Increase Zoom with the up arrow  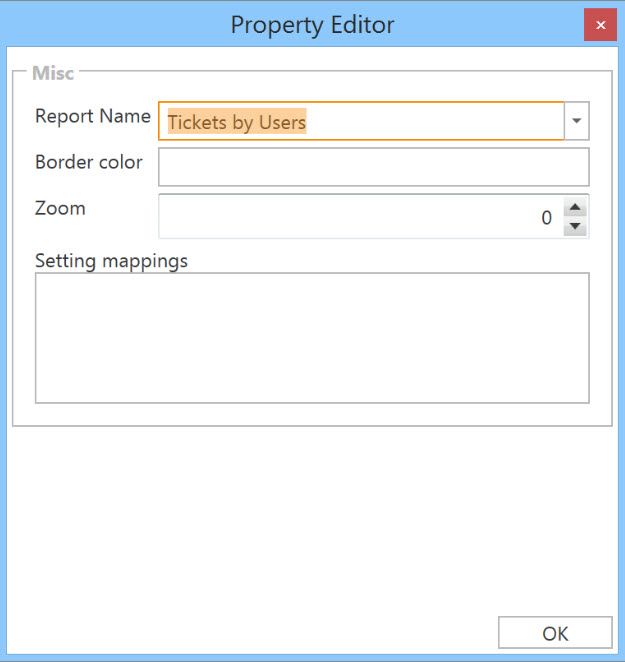(575, 207)
